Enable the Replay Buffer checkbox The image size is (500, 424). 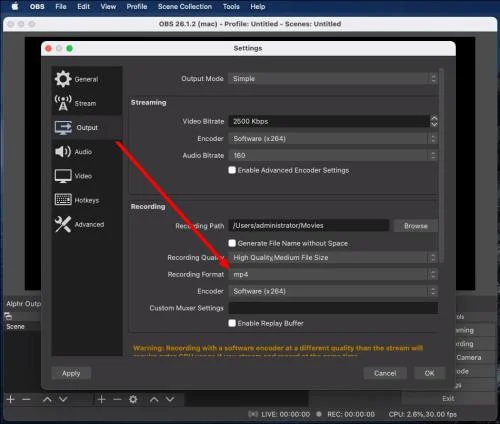pyautogui.click(x=232, y=323)
